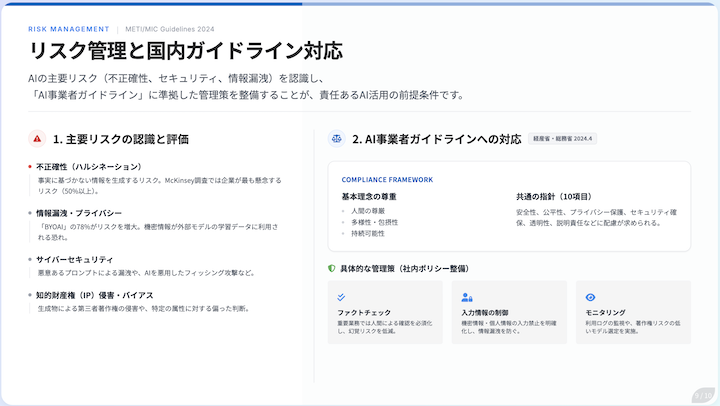Click the balance scale icon
Image resolution: width=720 pixels, height=406 pixels.
point(337,138)
